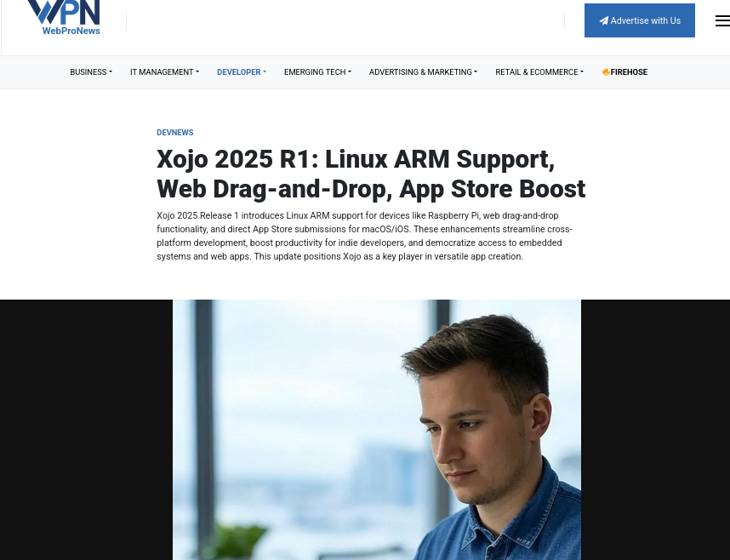Screen dimensions: 730x560
Task: Expand the IT Management dropdown arrow
Action: click(x=197, y=72)
